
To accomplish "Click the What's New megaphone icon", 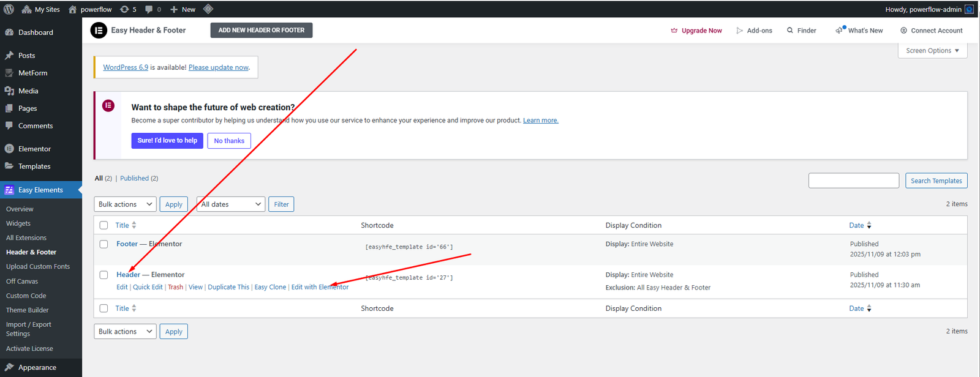I will (840, 30).
